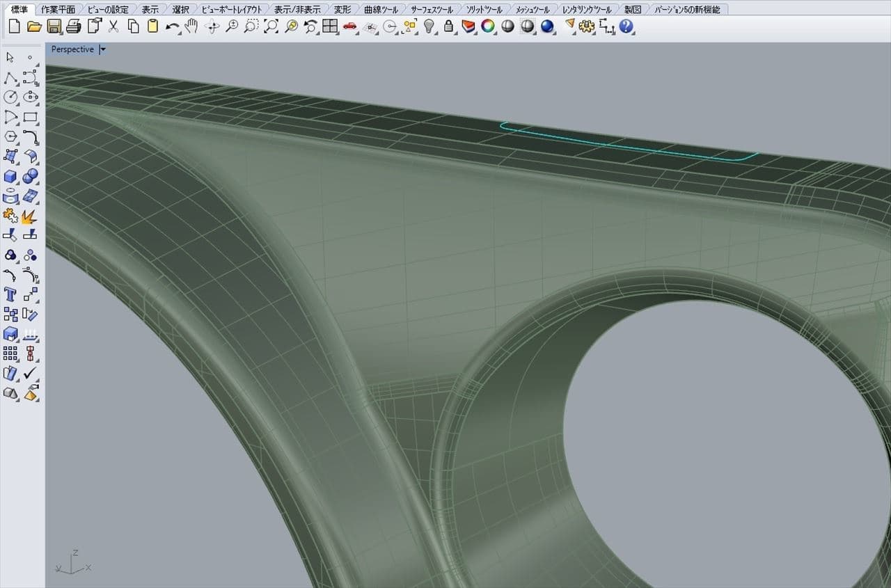Open the Layers icon in the toolbar

[x=468, y=26]
